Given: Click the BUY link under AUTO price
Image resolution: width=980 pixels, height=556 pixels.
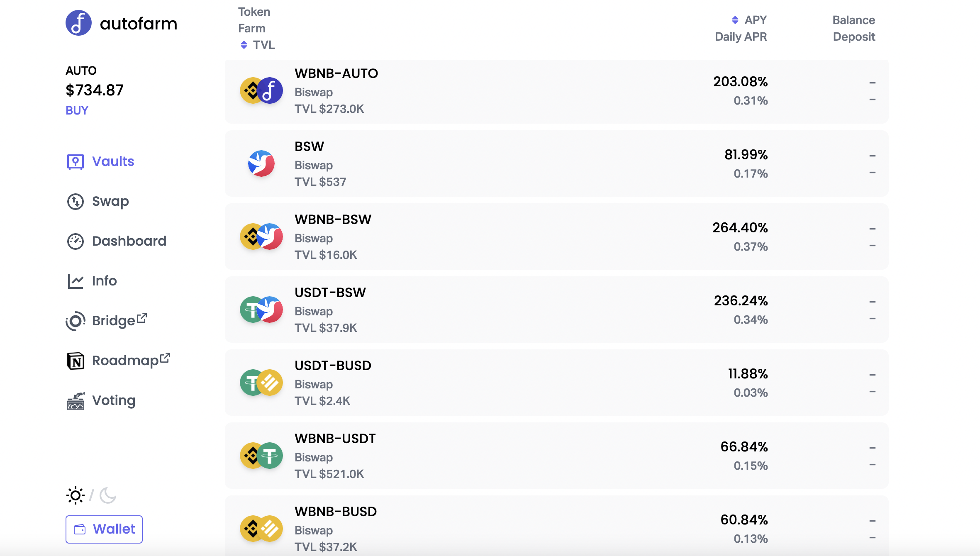Looking at the screenshot, I should click(77, 110).
